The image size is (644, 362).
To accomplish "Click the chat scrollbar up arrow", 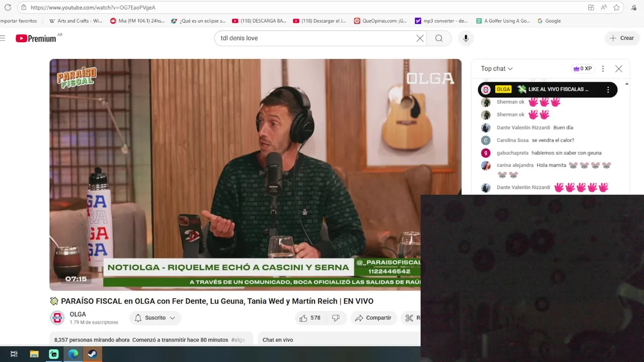I will tap(626, 83).
